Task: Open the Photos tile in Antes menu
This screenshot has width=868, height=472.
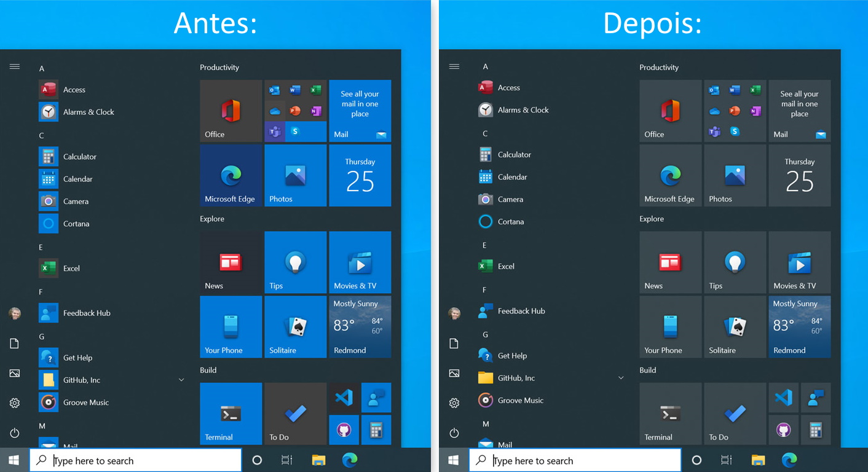Action: (x=296, y=176)
